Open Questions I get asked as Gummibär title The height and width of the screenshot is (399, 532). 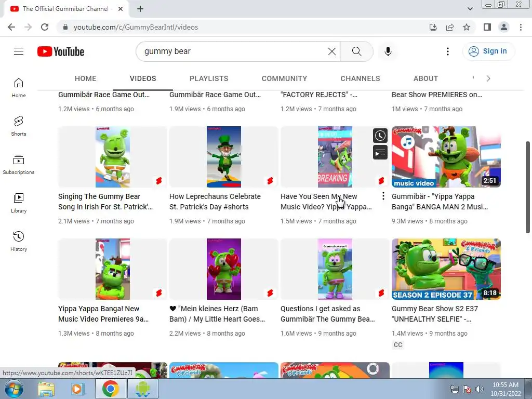[328, 314]
